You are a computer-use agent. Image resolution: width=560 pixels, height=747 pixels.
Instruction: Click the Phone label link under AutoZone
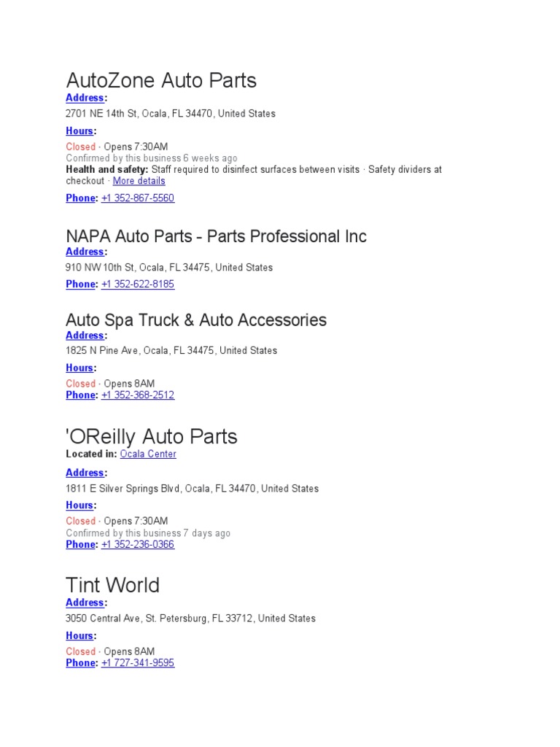click(80, 198)
